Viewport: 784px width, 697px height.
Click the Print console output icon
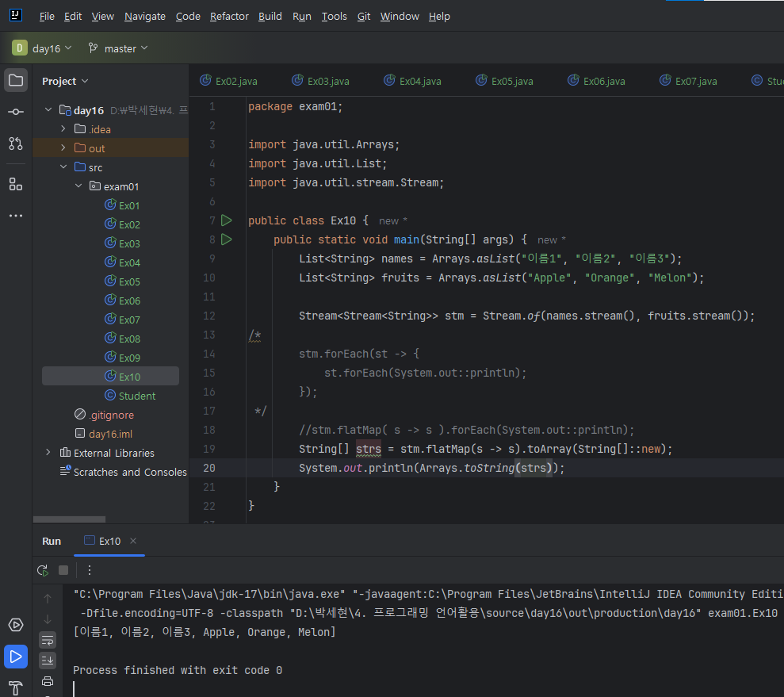(48, 680)
